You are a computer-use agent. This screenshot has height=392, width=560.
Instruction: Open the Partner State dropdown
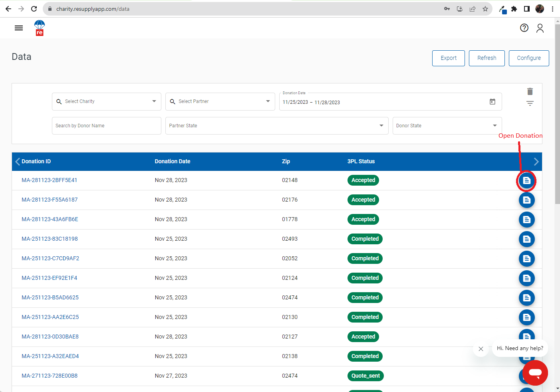coord(277,126)
